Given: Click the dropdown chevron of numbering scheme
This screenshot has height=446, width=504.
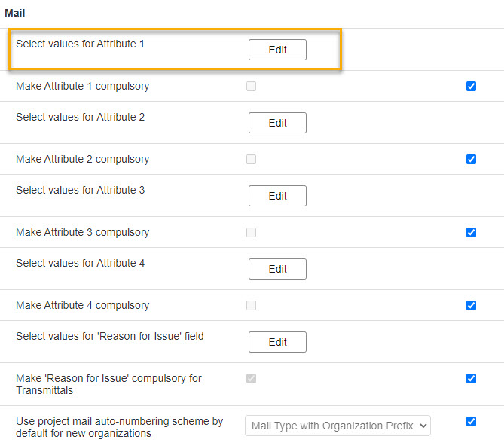Looking at the screenshot, I should [x=423, y=426].
